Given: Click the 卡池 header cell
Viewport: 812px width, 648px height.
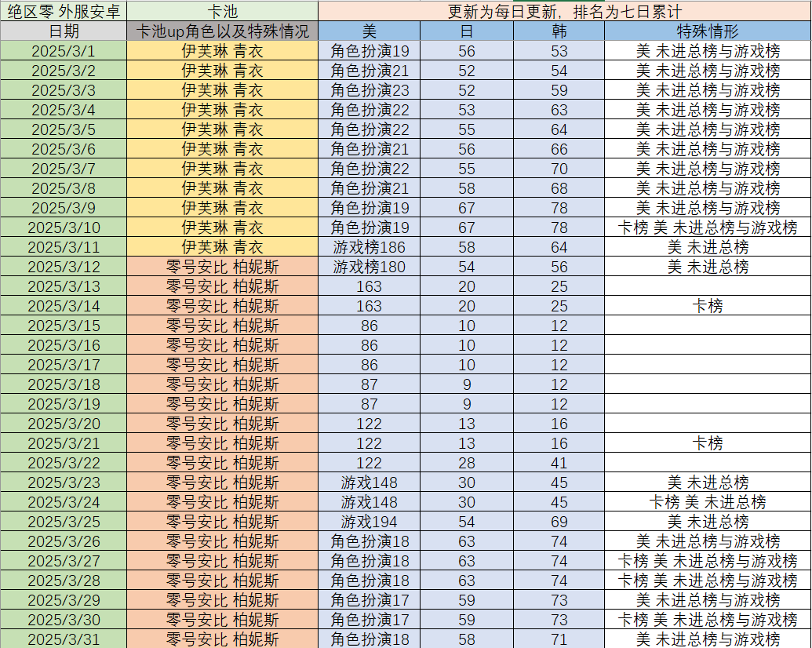Looking at the screenshot, I should [222, 11].
